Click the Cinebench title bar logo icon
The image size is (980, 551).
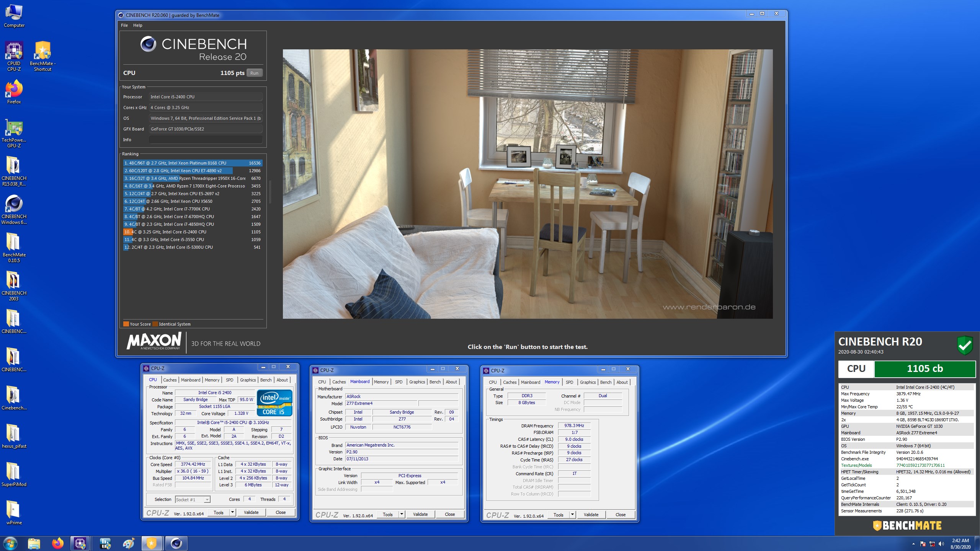(121, 15)
